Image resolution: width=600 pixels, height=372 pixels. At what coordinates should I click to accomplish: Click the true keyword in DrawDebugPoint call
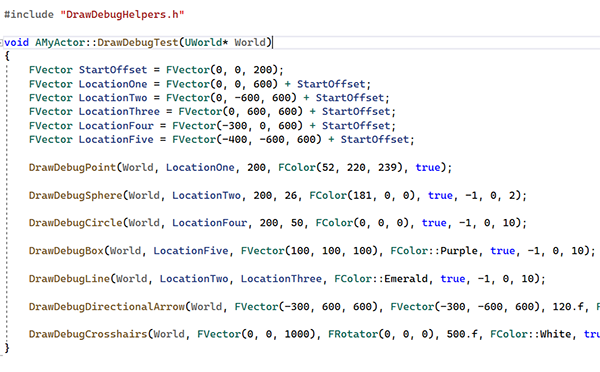click(x=428, y=167)
